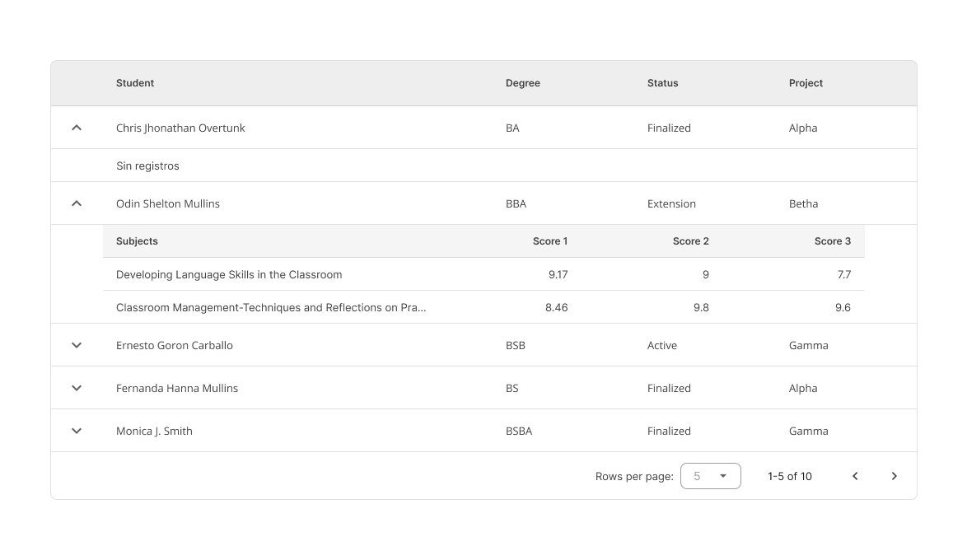Click the Sin registros empty row
The width and height of the screenshot is (967, 560).
click(x=147, y=166)
